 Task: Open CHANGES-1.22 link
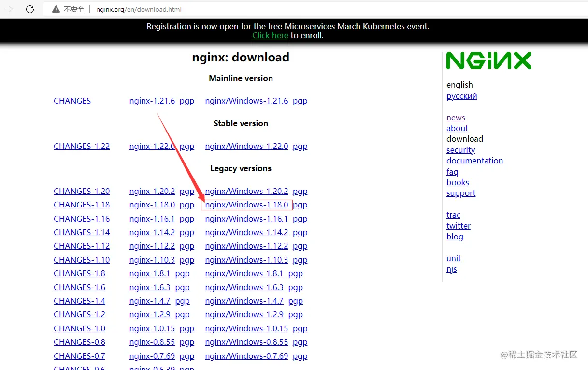click(82, 146)
